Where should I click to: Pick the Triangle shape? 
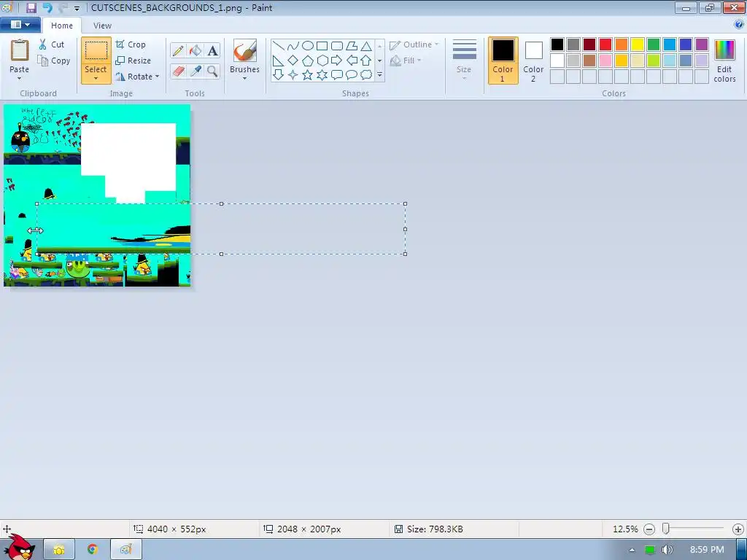366,46
